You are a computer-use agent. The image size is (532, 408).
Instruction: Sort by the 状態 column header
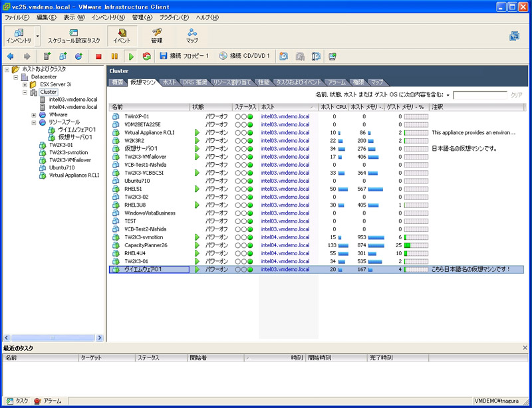pyautogui.click(x=211, y=107)
